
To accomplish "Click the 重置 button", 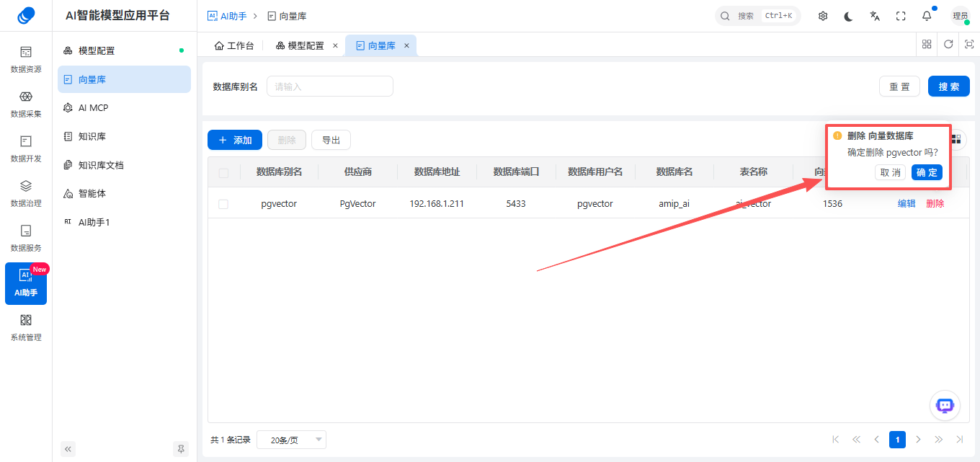I will tap(899, 86).
